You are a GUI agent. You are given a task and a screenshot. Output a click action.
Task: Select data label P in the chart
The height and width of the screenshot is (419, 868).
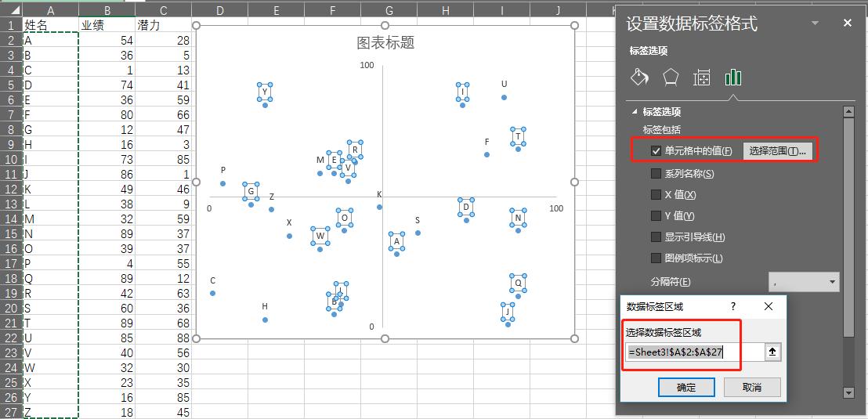(x=223, y=170)
